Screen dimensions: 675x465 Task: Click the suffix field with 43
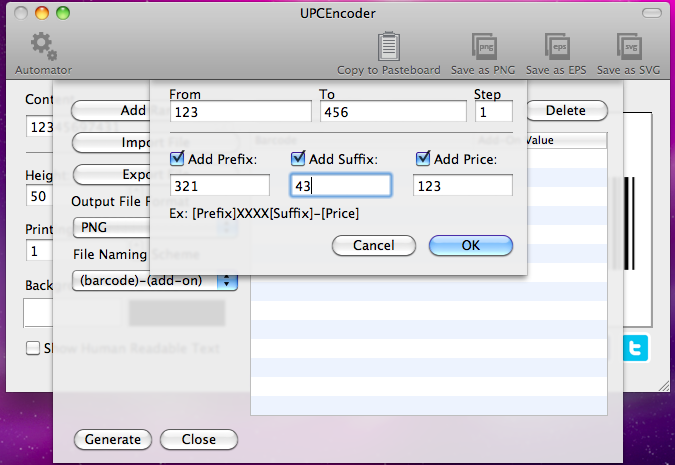click(341, 186)
